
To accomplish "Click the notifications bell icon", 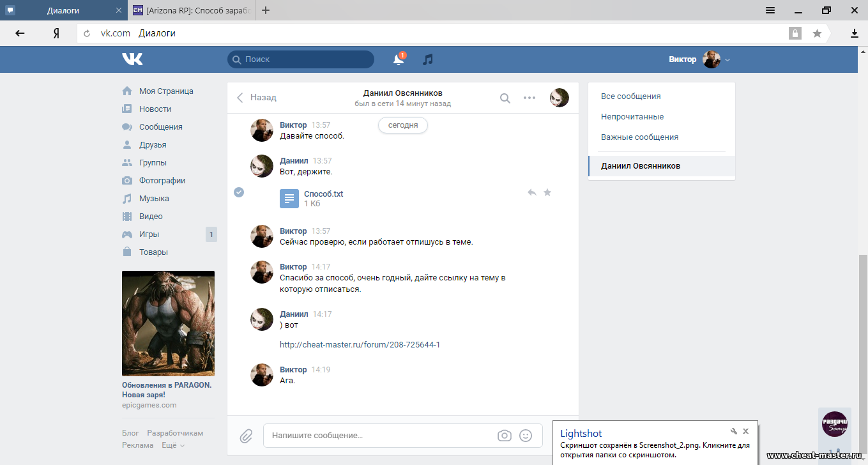I will point(399,59).
